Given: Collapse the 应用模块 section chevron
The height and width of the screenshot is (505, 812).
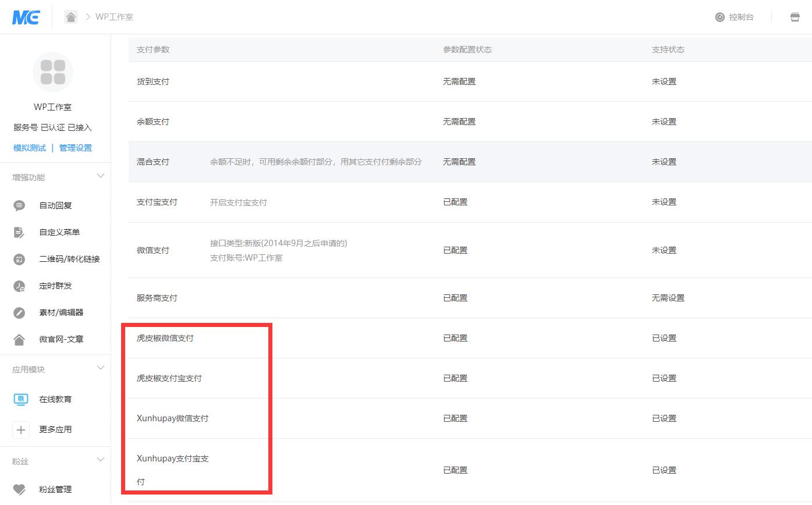Looking at the screenshot, I should pyautogui.click(x=100, y=368).
